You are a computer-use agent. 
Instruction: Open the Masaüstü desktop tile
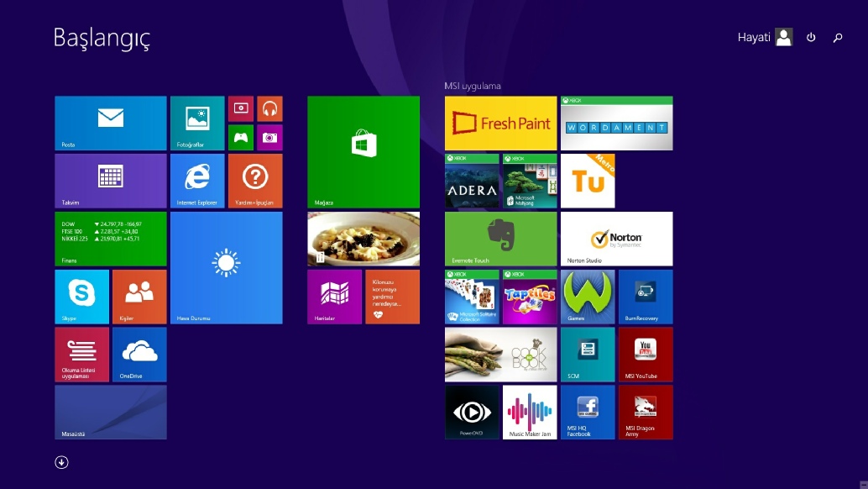(111, 413)
